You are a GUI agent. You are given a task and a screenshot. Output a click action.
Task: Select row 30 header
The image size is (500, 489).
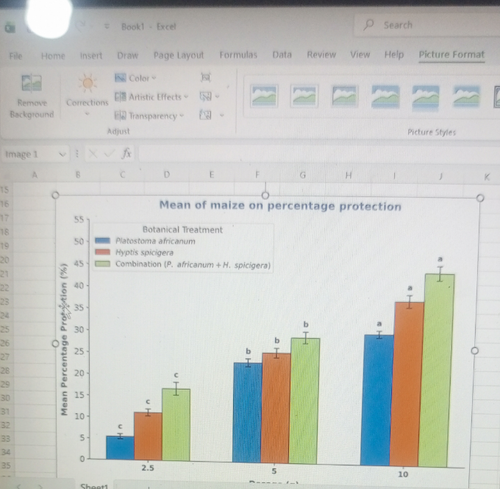click(x=5, y=398)
